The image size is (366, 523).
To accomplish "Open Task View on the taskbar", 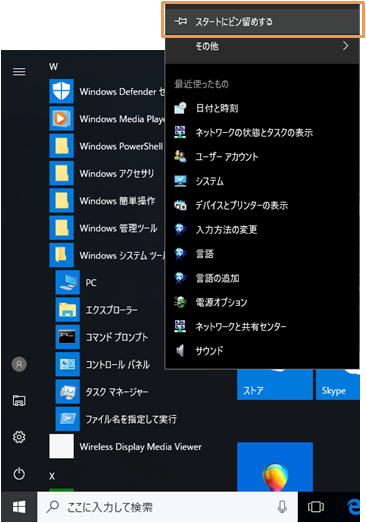I will (315, 507).
